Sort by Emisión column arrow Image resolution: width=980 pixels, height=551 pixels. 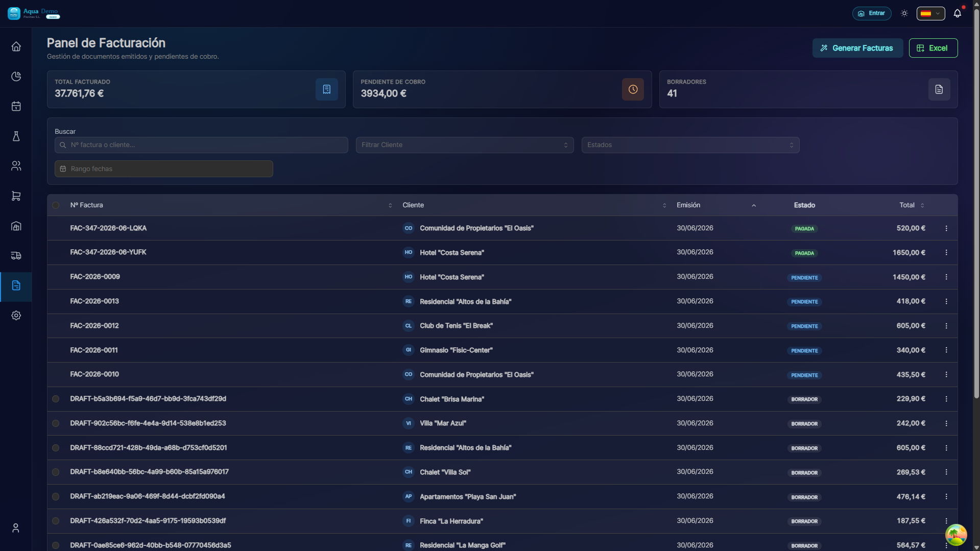[x=754, y=205]
